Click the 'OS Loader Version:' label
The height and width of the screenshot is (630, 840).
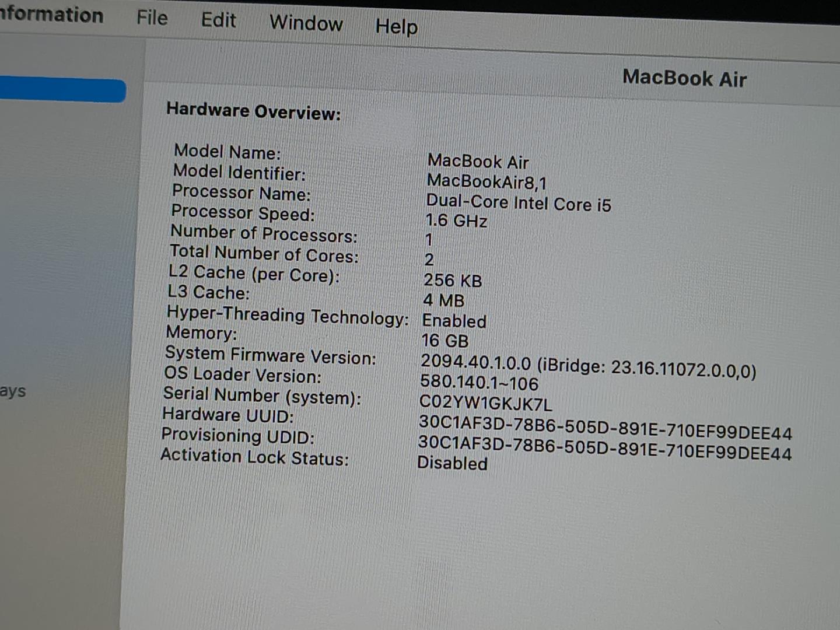(242, 374)
